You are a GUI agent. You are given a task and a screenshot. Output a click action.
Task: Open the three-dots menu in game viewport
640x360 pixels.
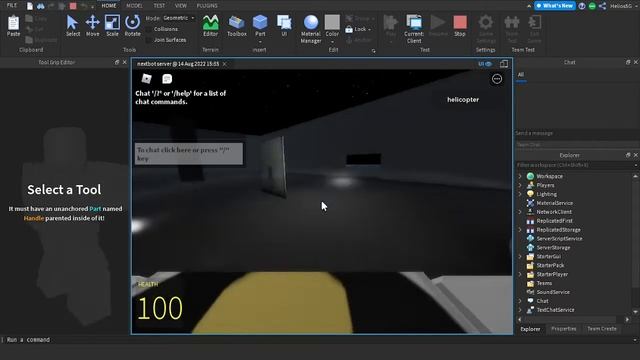[497, 79]
